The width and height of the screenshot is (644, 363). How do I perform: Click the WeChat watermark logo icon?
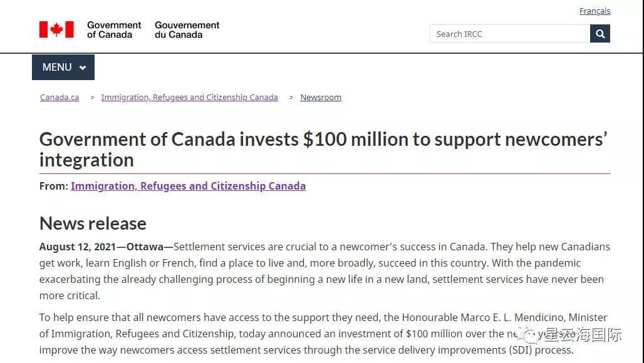pos(532,336)
